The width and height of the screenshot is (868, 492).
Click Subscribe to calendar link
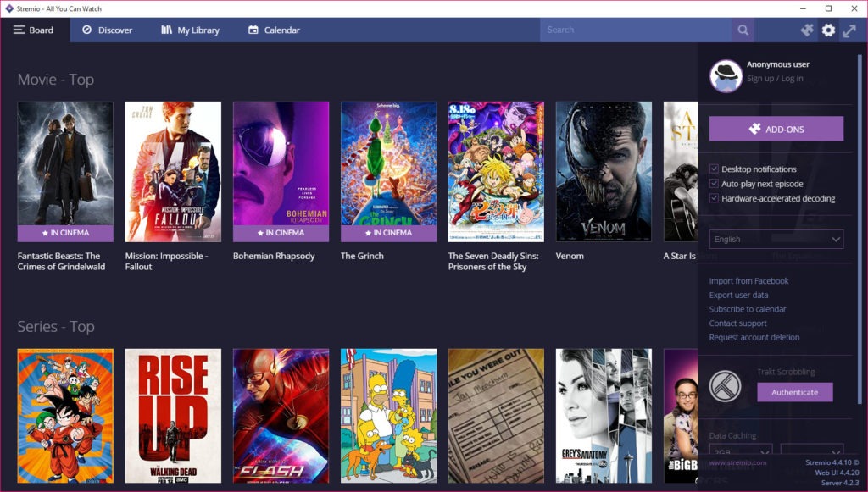coord(748,309)
